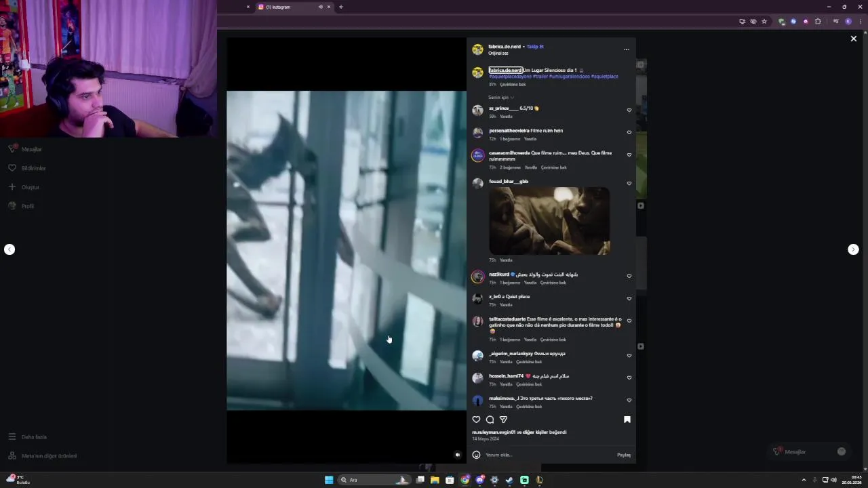Reply to the z_br0 comment
The height and width of the screenshot is (488, 868).
[x=506, y=305]
